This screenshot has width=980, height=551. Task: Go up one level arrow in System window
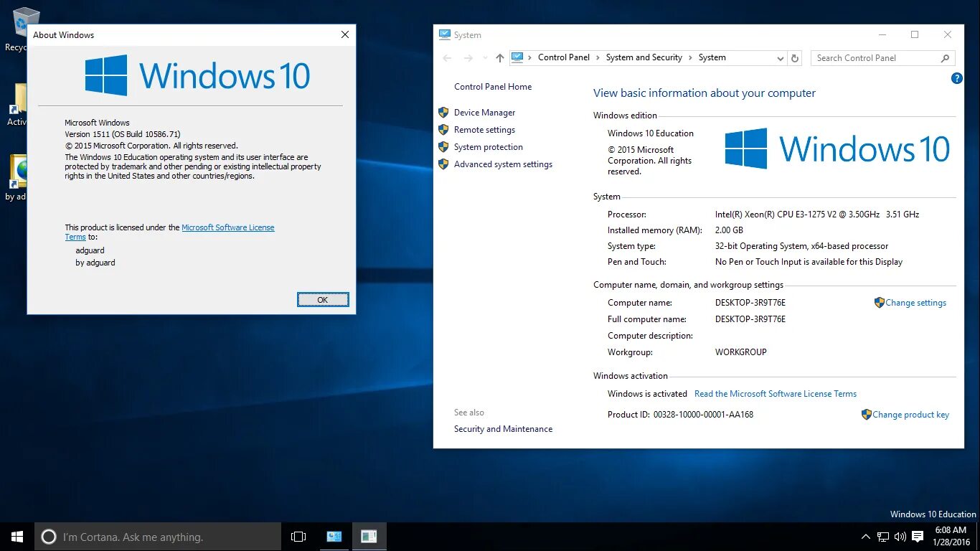(x=500, y=58)
